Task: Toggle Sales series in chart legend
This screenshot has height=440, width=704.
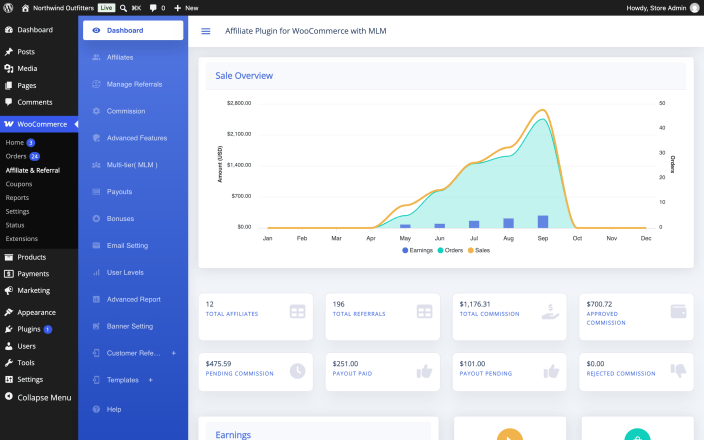Action: tap(479, 251)
